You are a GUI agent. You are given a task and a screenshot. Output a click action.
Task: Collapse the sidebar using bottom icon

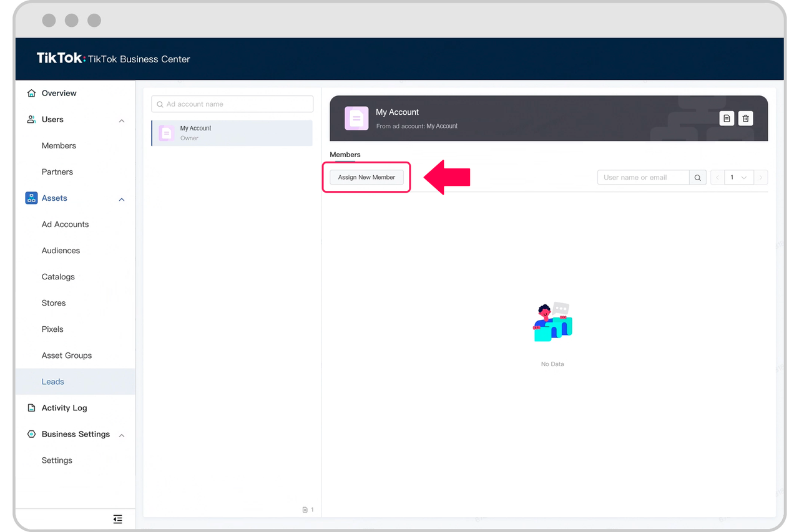tap(117, 519)
